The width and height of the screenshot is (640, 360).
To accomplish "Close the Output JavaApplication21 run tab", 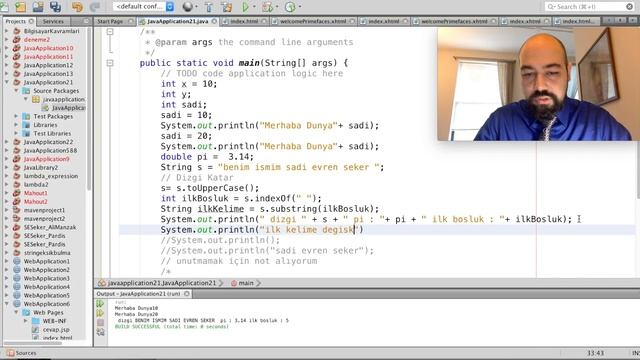I will click(x=187, y=294).
